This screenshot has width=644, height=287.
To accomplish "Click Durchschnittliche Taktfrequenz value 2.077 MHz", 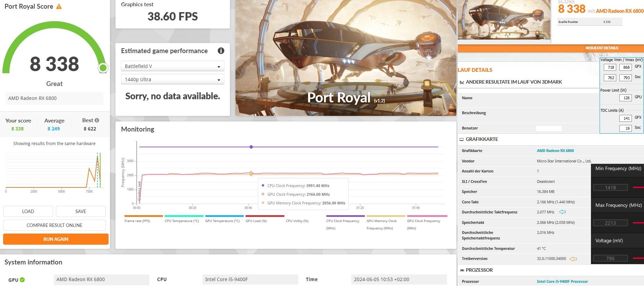I will (x=546, y=212).
